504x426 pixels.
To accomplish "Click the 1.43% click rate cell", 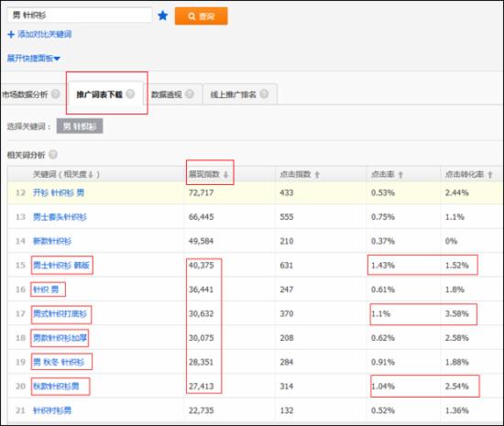I will [x=383, y=266].
